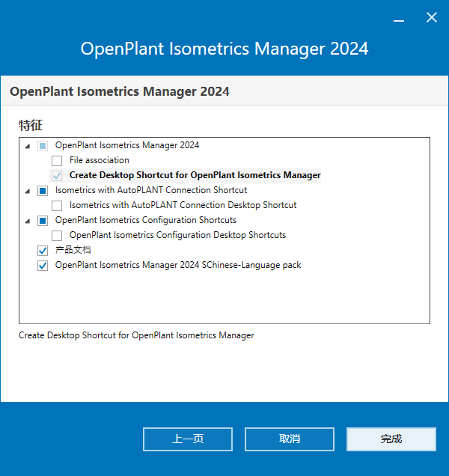Select Create Desktop Shortcut row label in tree
449x476 pixels.
(x=195, y=175)
